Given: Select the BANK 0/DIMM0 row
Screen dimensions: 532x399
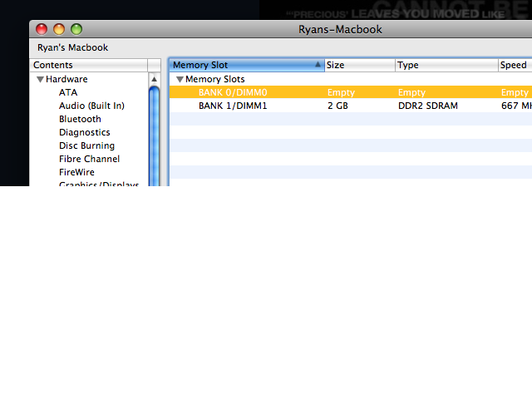Looking at the screenshot, I should (351, 92).
